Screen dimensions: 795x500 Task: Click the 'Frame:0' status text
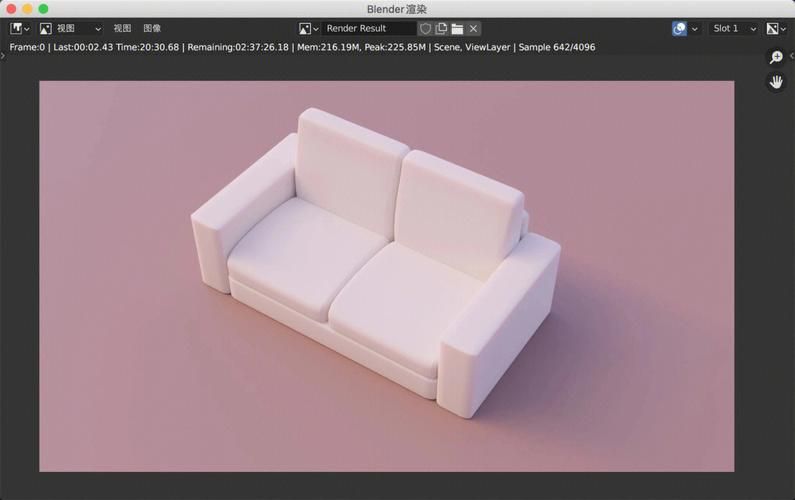click(x=27, y=47)
